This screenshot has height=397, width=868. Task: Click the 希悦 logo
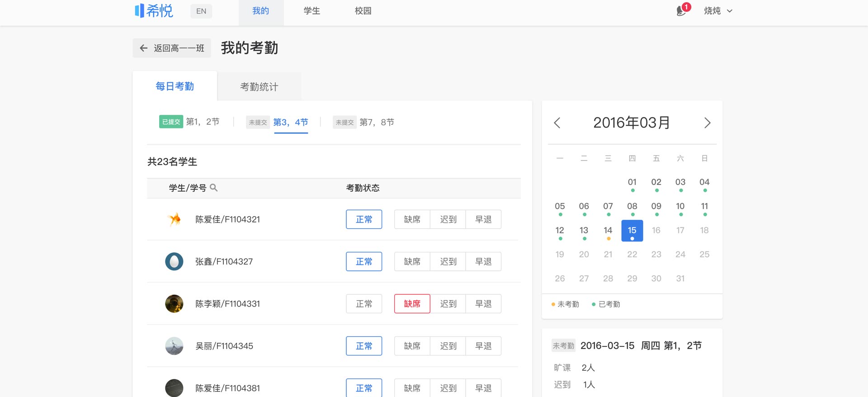tap(154, 11)
